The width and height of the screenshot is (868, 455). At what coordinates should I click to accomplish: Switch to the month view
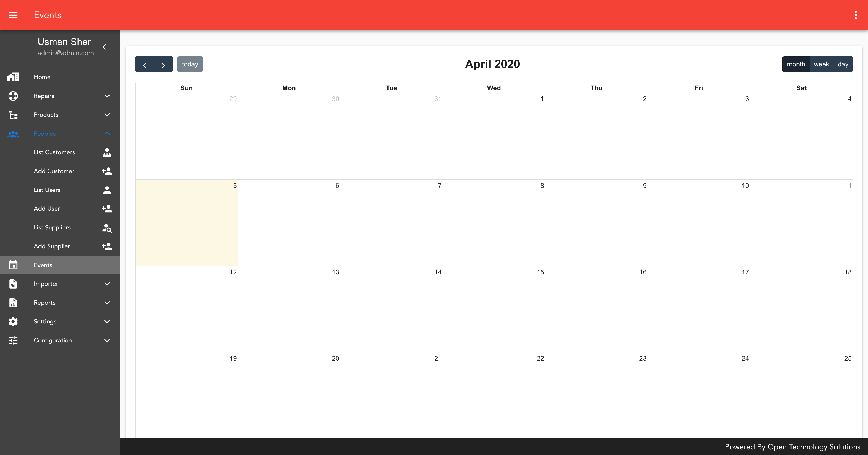click(796, 64)
